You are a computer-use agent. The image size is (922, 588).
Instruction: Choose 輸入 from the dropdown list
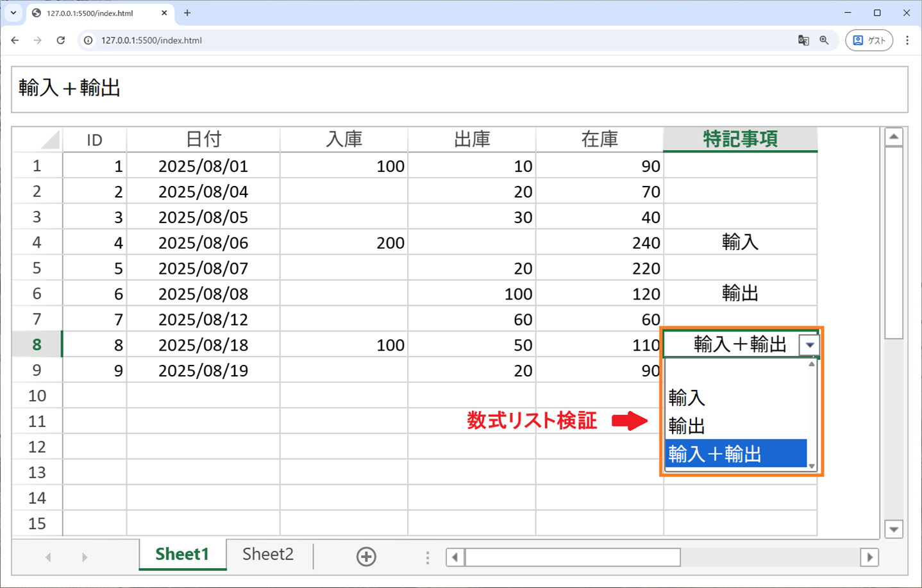click(736, 398)
